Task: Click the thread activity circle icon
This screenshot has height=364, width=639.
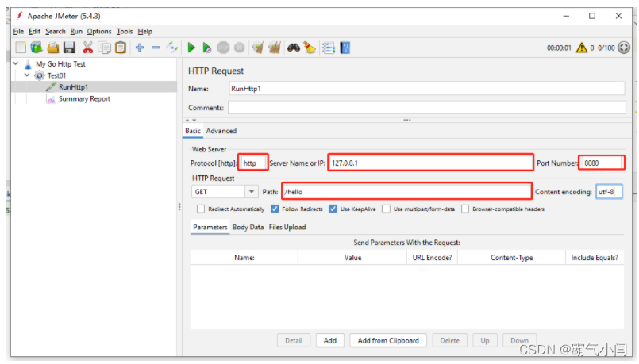Action: tap(624, 48)
